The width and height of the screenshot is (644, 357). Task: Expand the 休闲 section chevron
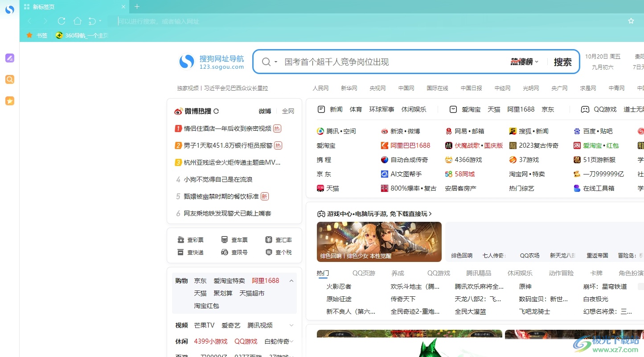291,341
